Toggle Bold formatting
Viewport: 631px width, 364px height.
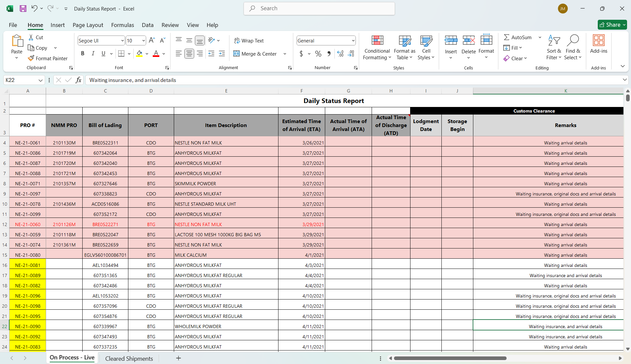coord(83,54)
